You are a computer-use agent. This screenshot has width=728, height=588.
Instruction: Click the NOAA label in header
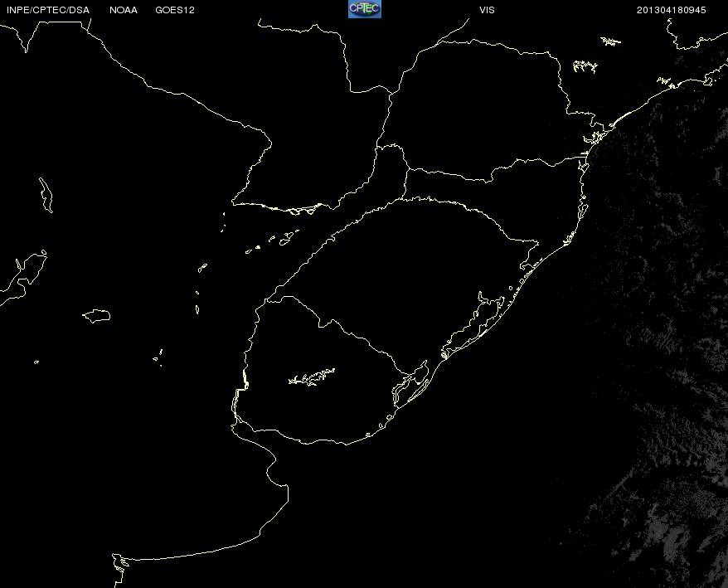coord(124,10)
